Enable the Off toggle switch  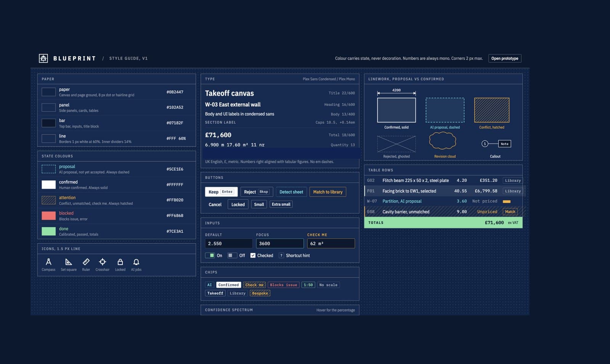pos(232,255)
